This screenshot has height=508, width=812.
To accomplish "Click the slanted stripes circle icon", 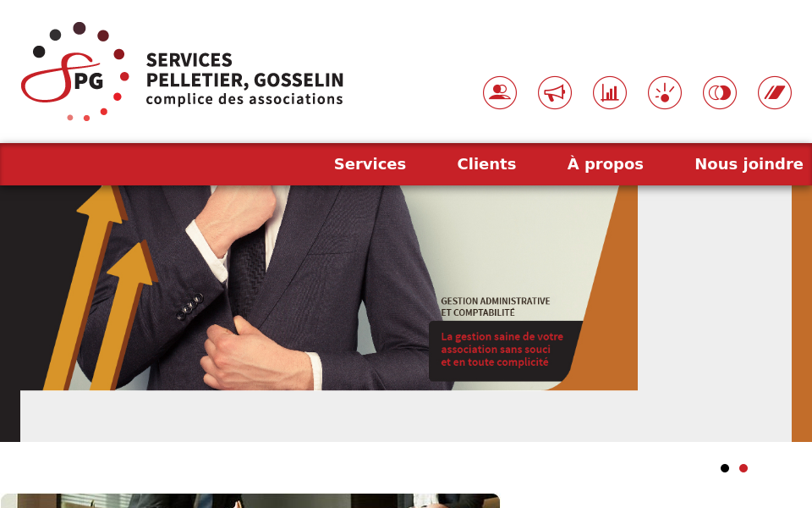I will tap(774, 93).
